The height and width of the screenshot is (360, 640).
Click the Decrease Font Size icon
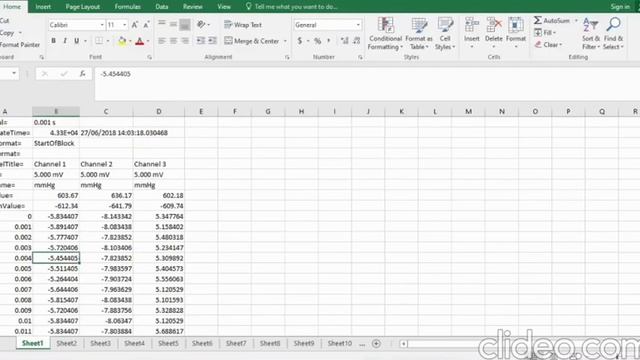coord(146,25)
